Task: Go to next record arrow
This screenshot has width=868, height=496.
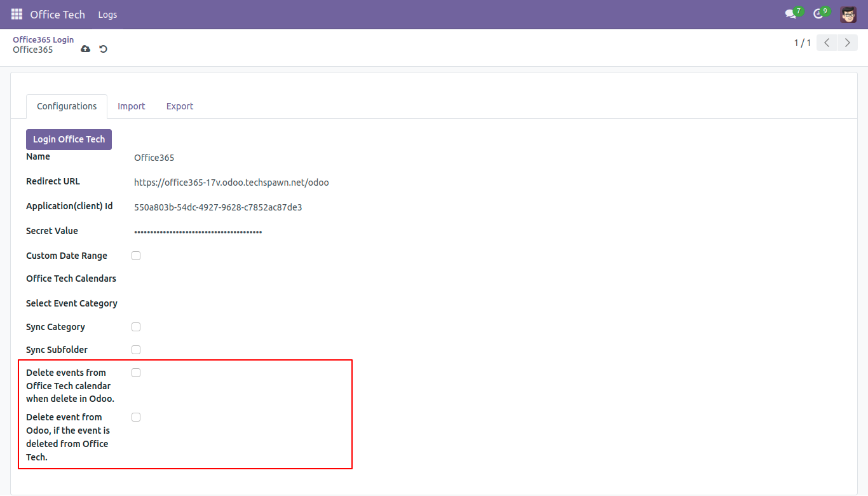Action: (x=847, y=43)
